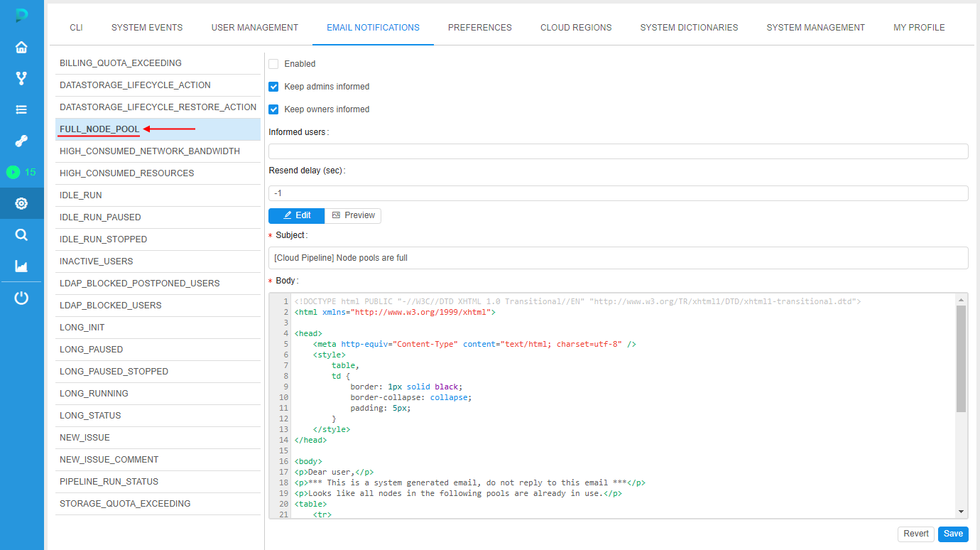The width and height of the screenshot is (980, 550).
Task: Select the Email Notifications tab
Action: click(x=373, y=28)
